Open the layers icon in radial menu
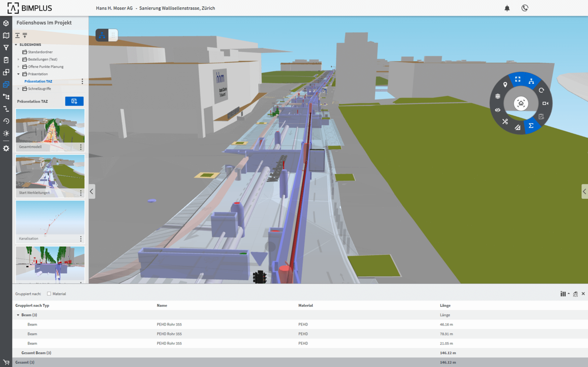This screenshot has width=588, height=367. click(x=498, y=96)
